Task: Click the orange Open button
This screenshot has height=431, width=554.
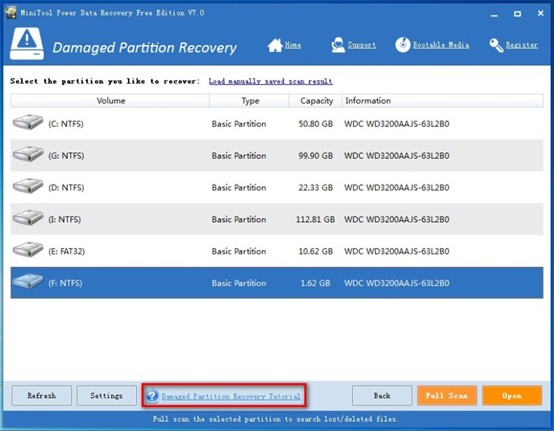Action: [x=512, y=396]
